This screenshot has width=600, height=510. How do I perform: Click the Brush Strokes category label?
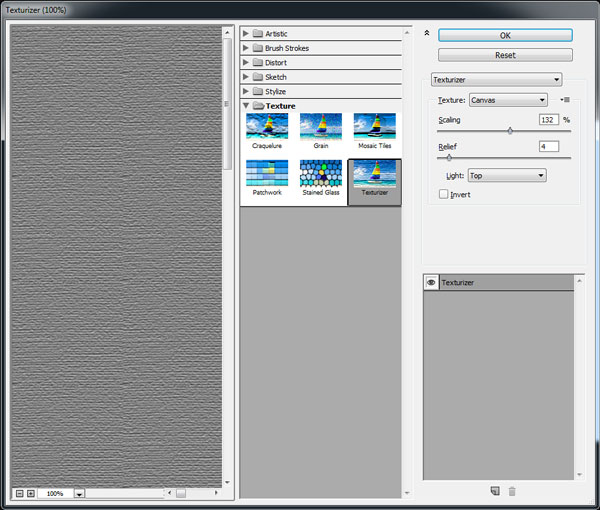click(x=287, y=48)
